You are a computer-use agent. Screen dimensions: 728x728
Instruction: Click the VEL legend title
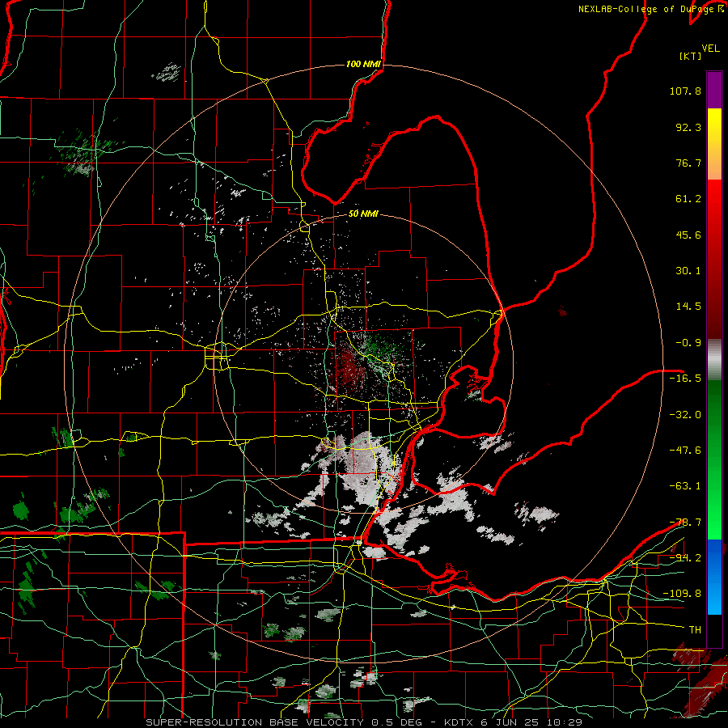tap(710, 49)
